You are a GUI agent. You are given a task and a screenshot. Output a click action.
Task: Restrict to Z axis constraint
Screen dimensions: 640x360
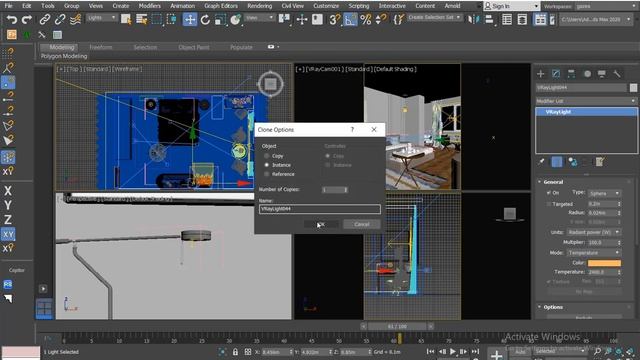click(8, 220)
